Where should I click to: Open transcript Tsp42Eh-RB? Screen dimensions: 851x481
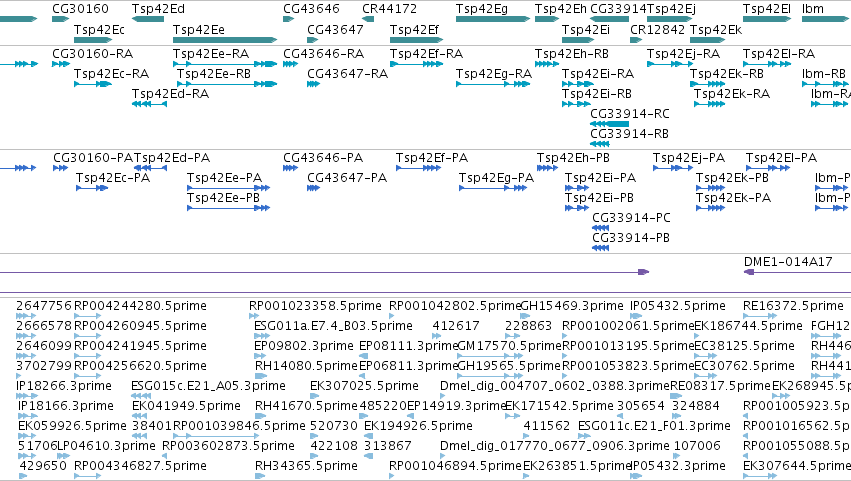coord(571,54)
